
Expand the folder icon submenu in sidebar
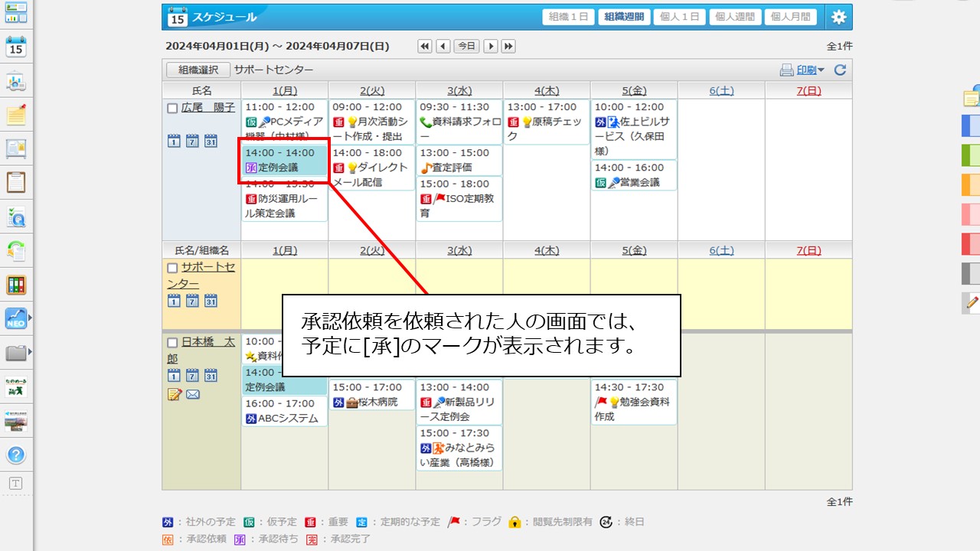coord(30,353)
